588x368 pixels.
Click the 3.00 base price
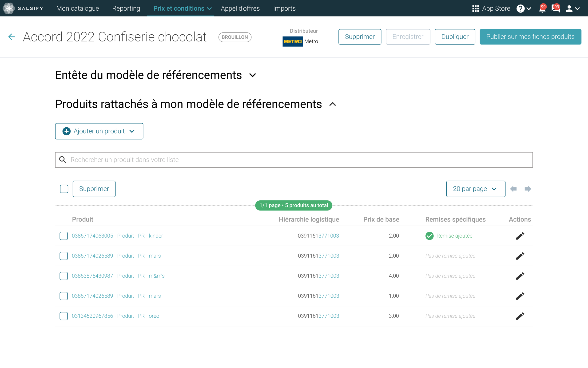coord(394,316)
